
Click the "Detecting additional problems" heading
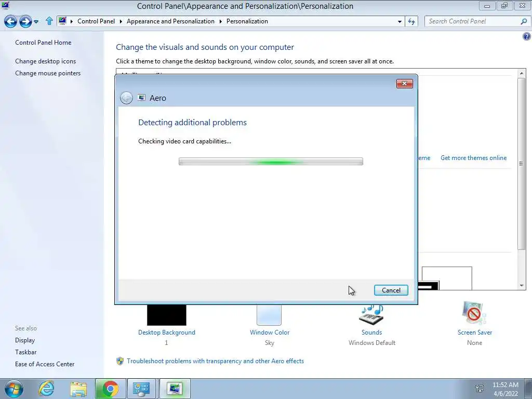tap(192, 123)
